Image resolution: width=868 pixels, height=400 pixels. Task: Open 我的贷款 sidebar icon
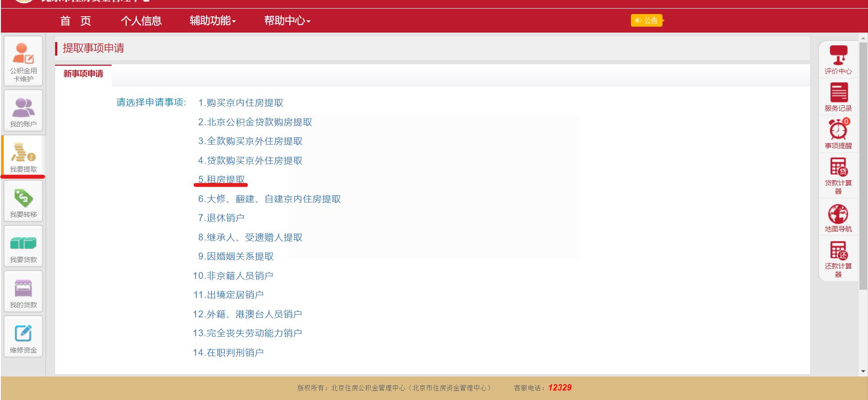pyautogui.click(x=23, y=292)
